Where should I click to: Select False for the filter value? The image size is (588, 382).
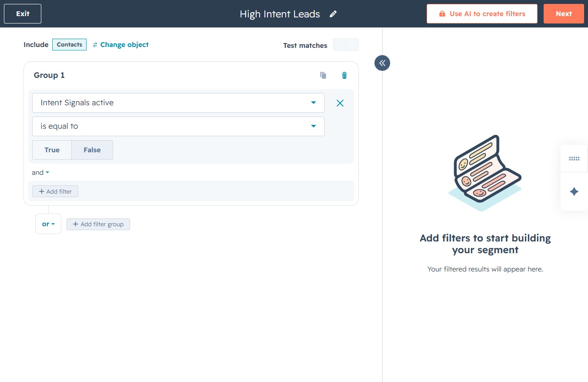(x=92, y=150)
